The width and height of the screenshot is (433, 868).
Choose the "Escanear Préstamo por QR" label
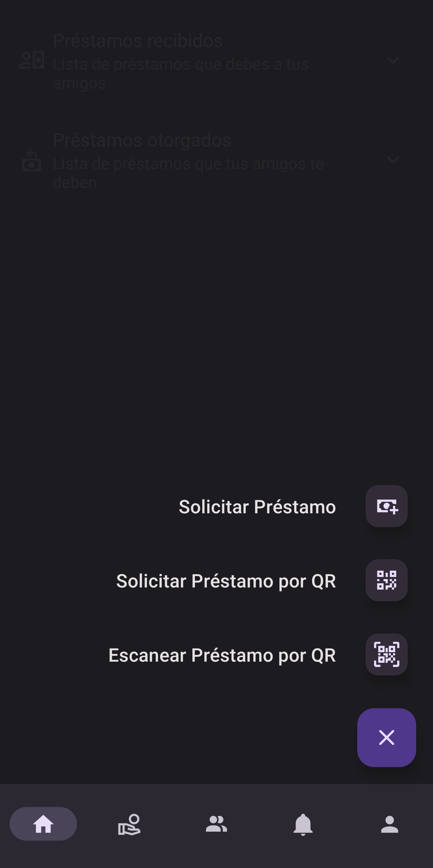pos(222,655)
